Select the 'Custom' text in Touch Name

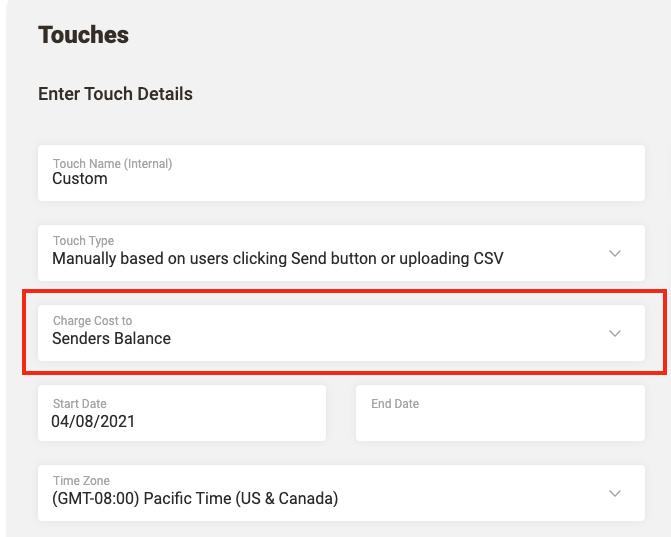pyautogui.click(x=80, y=179)
